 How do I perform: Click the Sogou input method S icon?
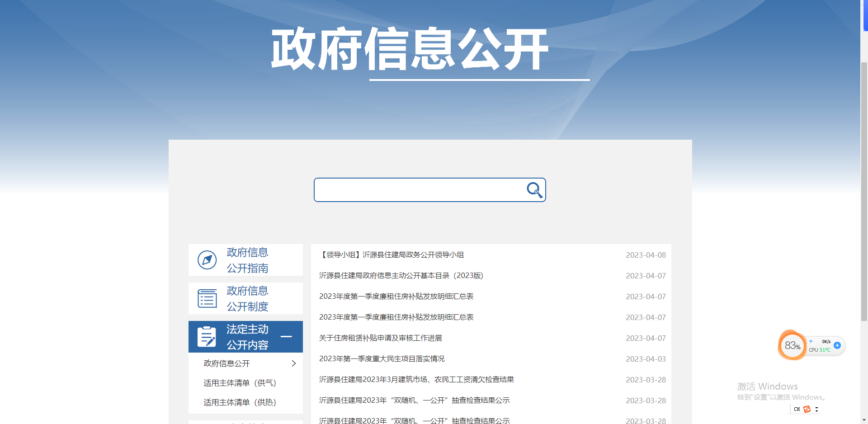tap(807, 409)
